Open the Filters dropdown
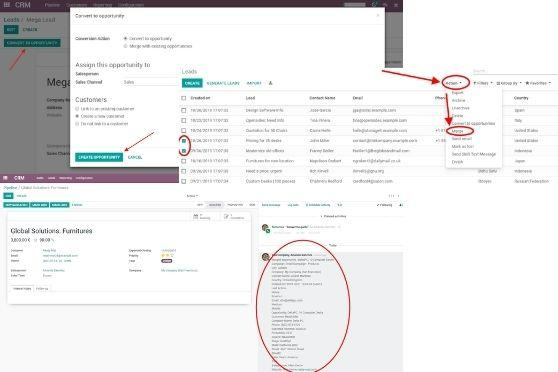This screenshot has width=558, height=372. (483, 83)
